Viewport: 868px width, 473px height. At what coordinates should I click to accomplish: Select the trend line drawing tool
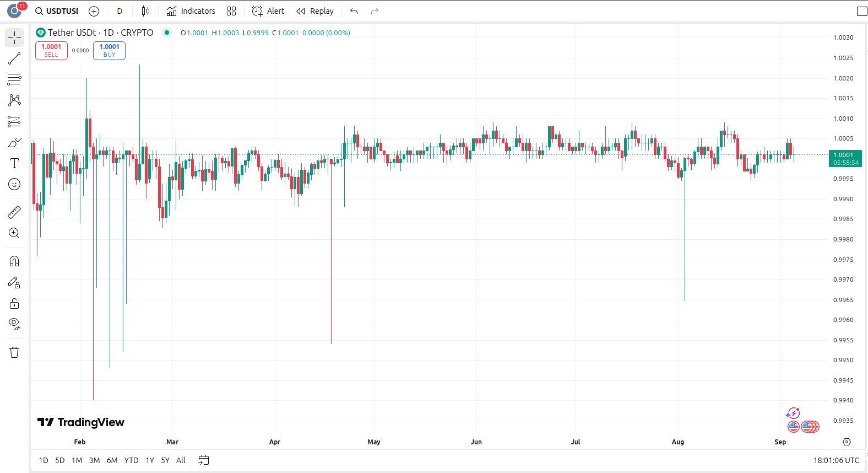pos(14,58)
